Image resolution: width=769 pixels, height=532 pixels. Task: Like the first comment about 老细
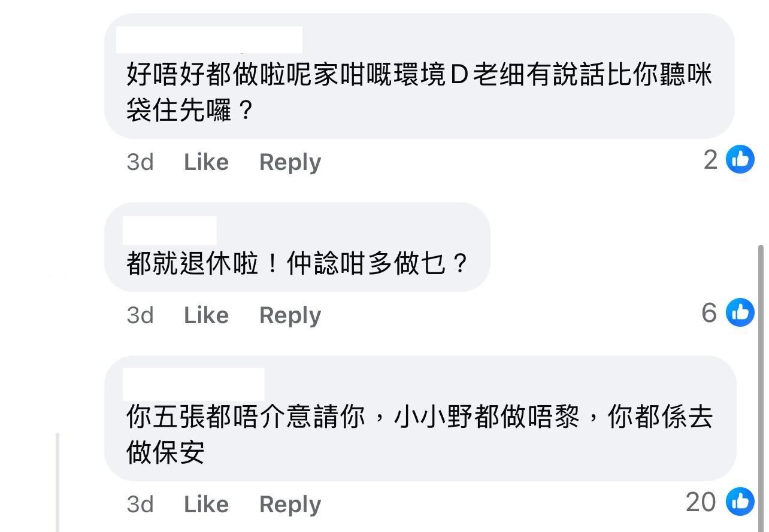206,162
